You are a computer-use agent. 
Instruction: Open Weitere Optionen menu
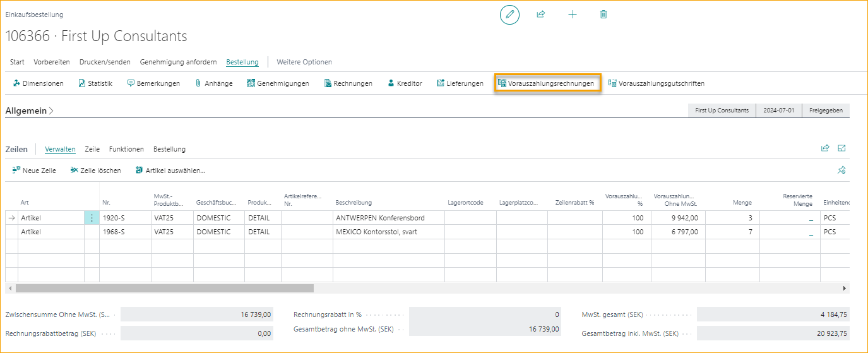coord(304,62)
